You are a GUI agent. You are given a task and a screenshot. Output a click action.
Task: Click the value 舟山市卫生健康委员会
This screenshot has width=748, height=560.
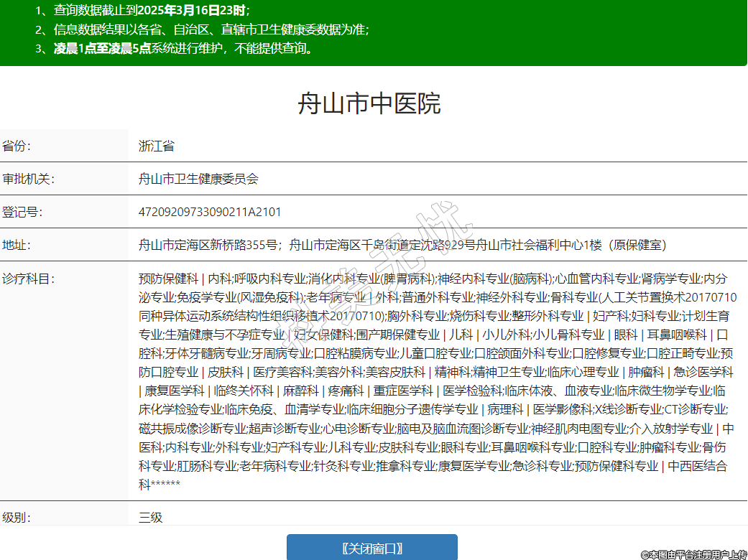tap(198, 179)
